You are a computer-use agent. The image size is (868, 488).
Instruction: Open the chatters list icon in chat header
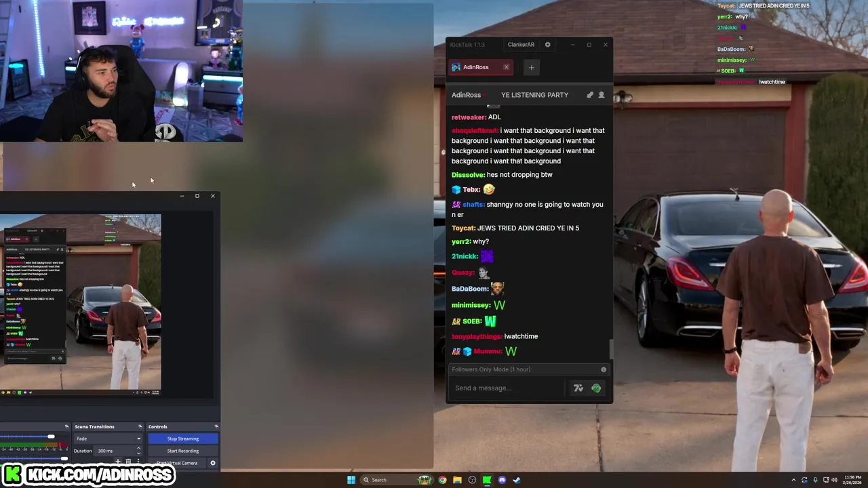(x=601, y=95)
